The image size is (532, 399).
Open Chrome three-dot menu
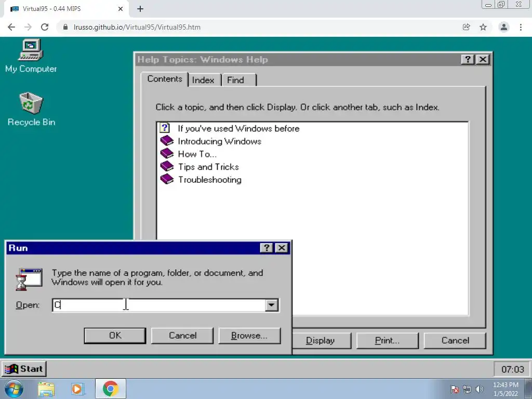[x=521, y=27]
